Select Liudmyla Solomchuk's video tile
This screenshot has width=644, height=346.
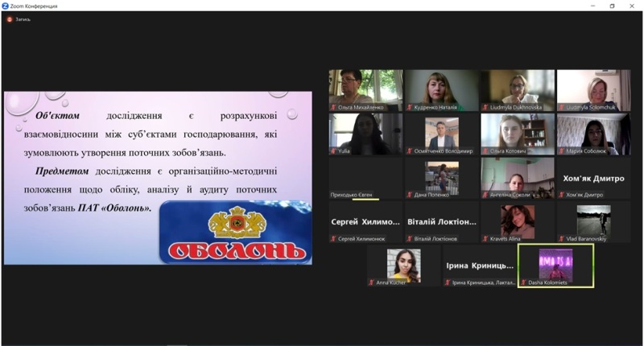pyautogui.click(x=594, y=90)
